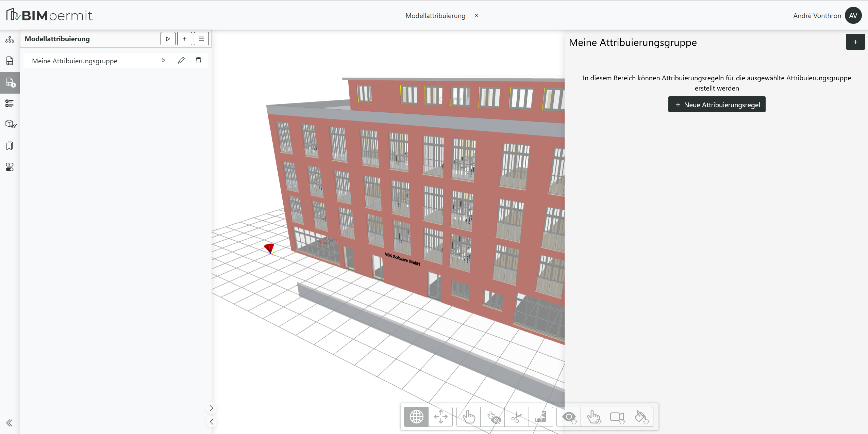Select the ruler measurement tool
This screenshot has height=434, width=868.
pos(541,417)
